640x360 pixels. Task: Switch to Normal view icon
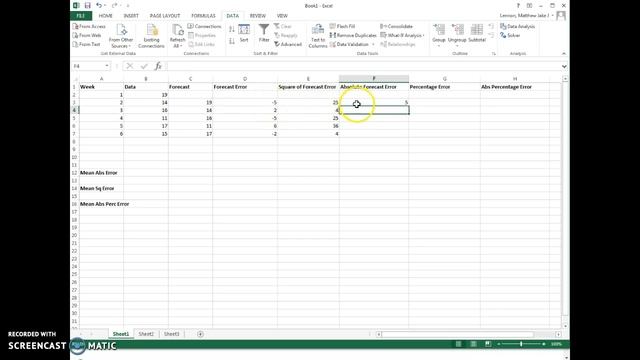coord(459,344)
